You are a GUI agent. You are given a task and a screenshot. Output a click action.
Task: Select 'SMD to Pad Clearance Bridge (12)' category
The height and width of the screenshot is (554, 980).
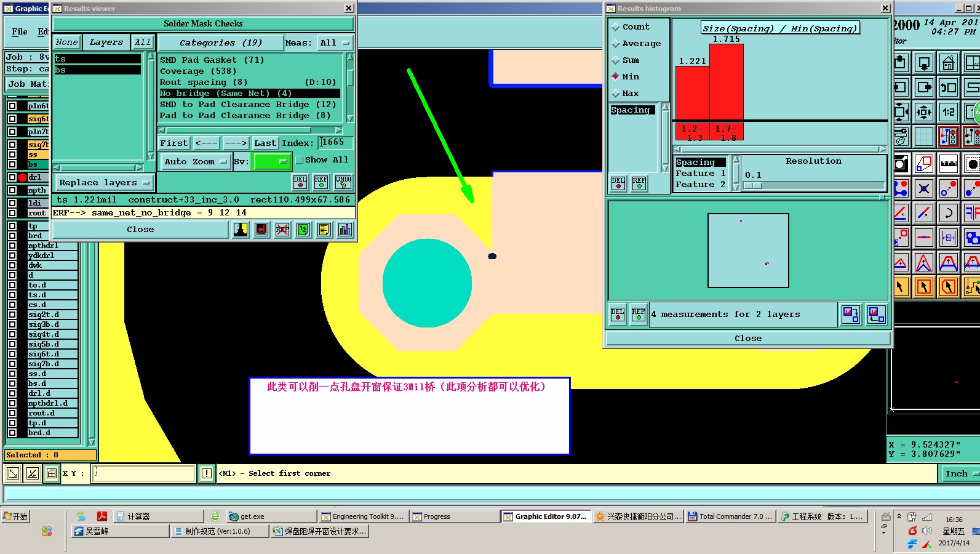point(248,105)
